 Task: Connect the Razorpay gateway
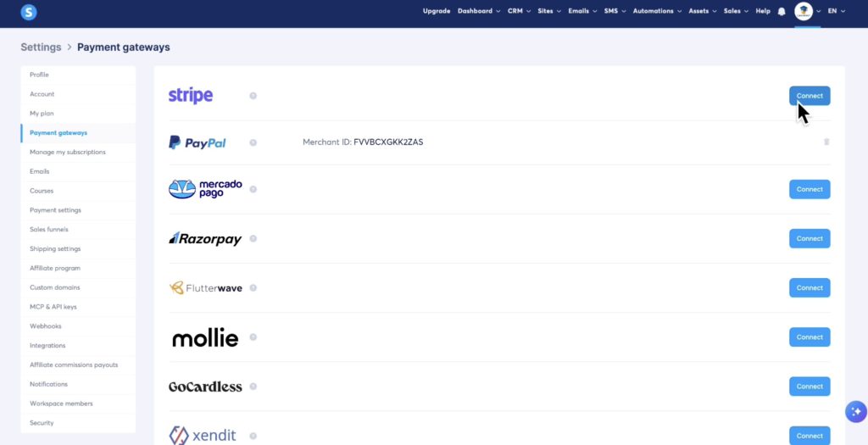810,238
